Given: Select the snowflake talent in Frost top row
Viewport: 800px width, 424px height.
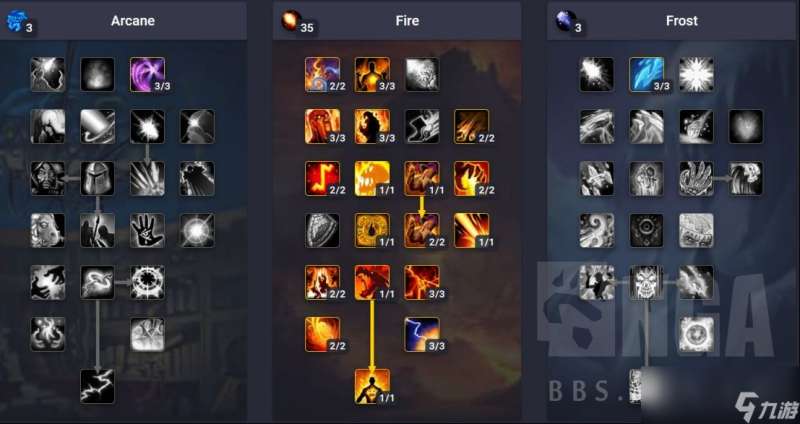Looking at the screenshot, I should point(696,74).
